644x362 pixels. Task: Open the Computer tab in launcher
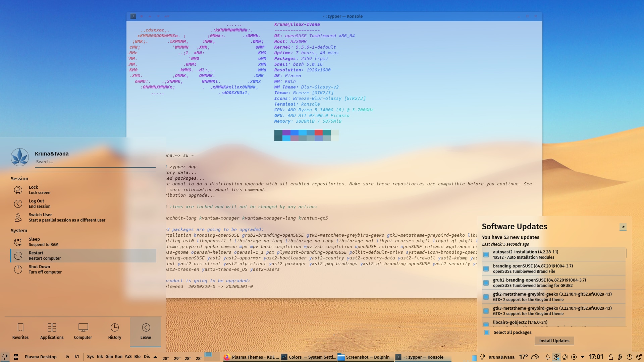83,331
